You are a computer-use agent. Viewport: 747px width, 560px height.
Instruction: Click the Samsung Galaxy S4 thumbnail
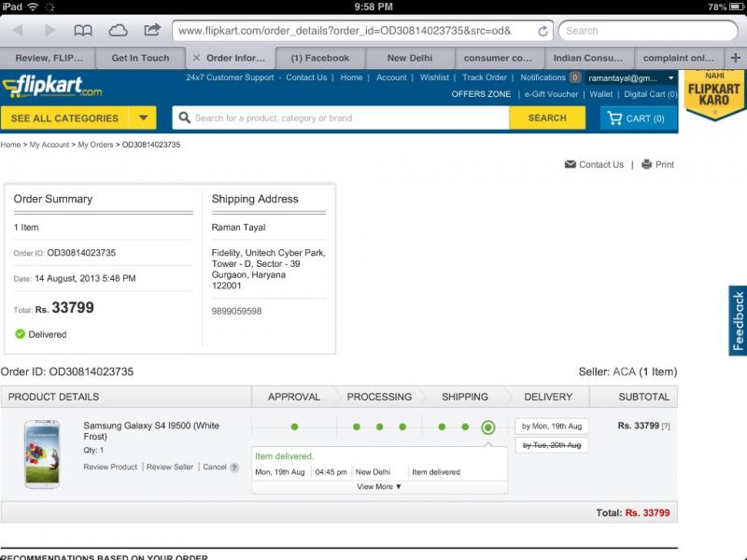42,454
